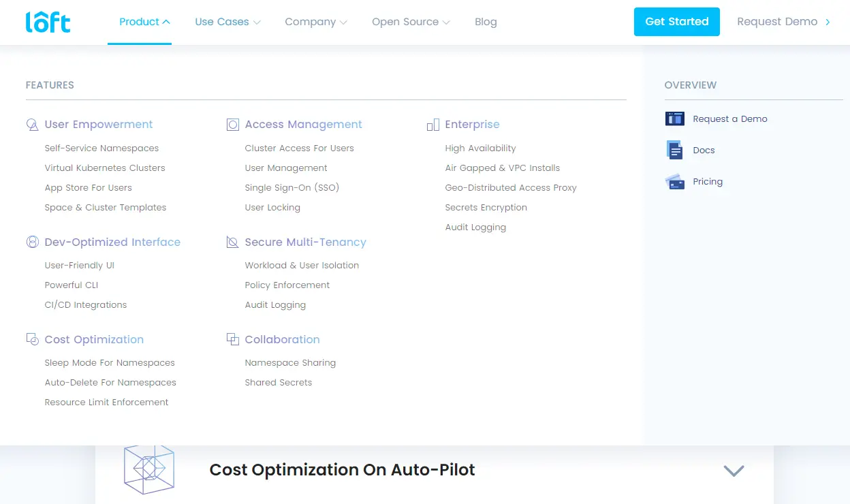Open the Virtual Kubernetes Clusters link
The image size is (850, 504).
(x=104, y=168)
